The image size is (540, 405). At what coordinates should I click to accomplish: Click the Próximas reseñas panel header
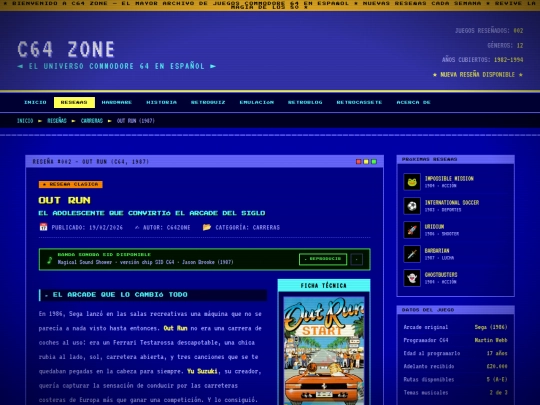(455, 159)
